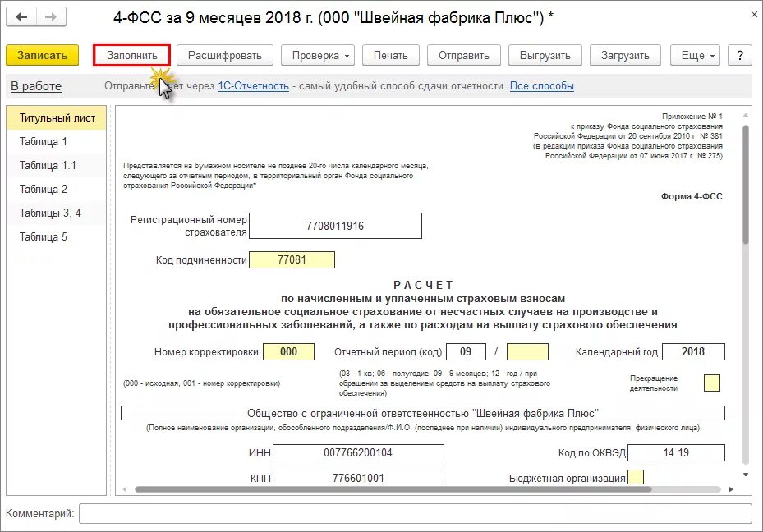Click the Календарный год field 2018
This screenshot has height=532, width=763.
[693, 351]
